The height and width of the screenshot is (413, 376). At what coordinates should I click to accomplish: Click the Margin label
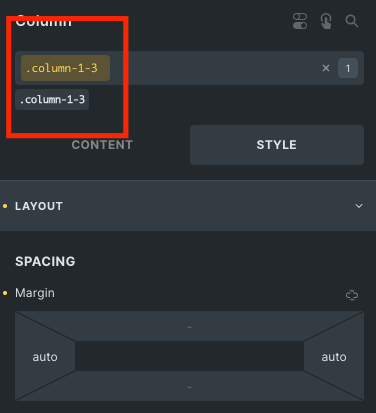coord(35,293)
